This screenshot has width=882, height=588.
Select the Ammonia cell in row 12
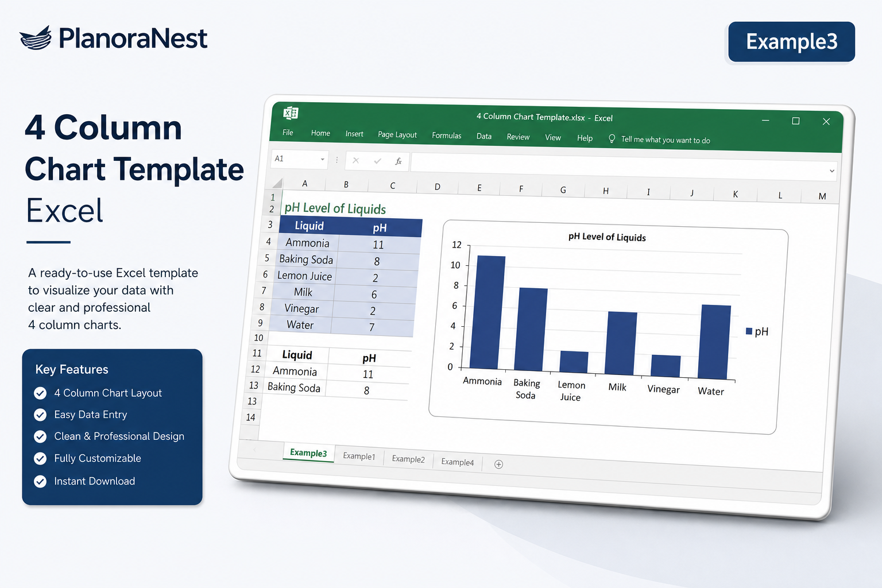[x=295, y=371]
